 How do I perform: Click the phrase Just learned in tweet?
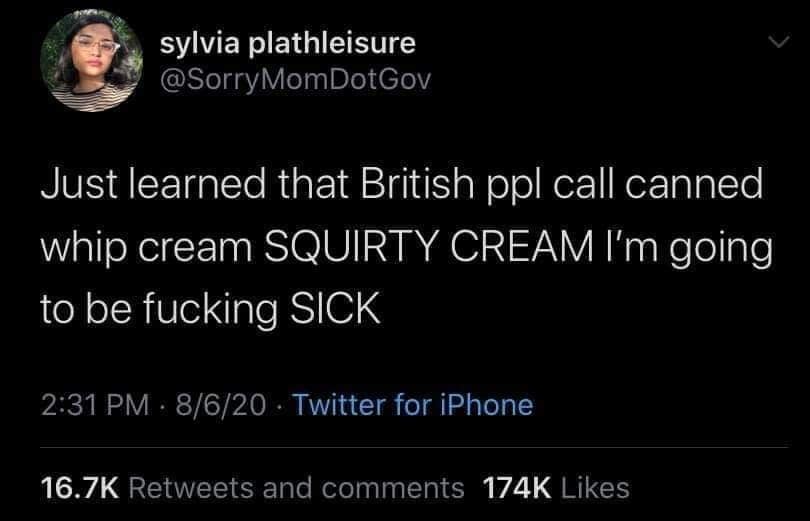[x=153, y=184]
